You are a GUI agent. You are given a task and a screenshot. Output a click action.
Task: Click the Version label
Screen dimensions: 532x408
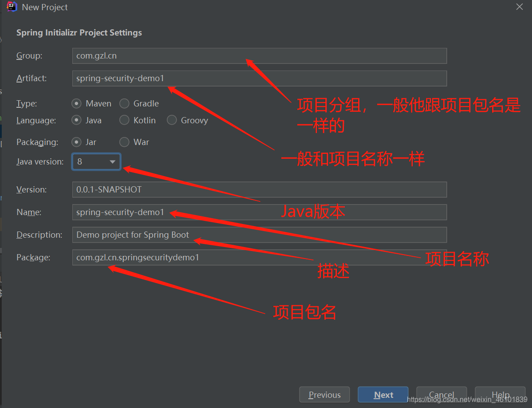[32, 189]
